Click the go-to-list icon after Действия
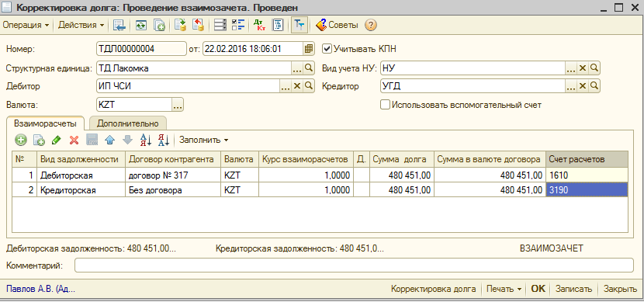This screenshot has width=644, height=302. pos(119,26)
